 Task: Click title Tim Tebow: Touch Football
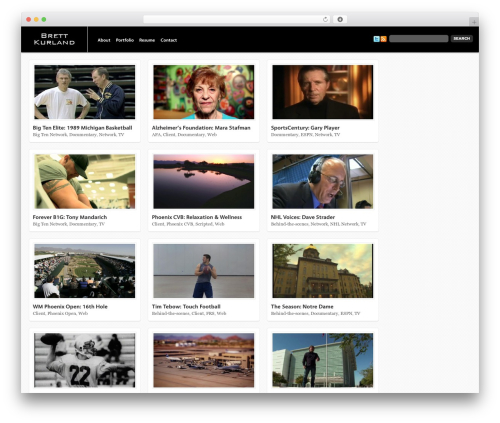pyautogui.click(x=186, y=307)
